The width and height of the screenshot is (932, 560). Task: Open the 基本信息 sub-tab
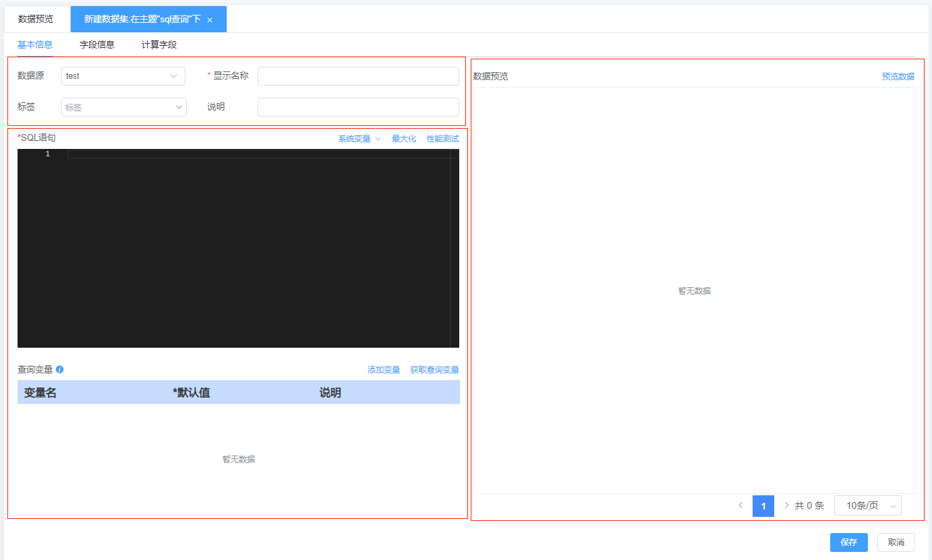35,45
